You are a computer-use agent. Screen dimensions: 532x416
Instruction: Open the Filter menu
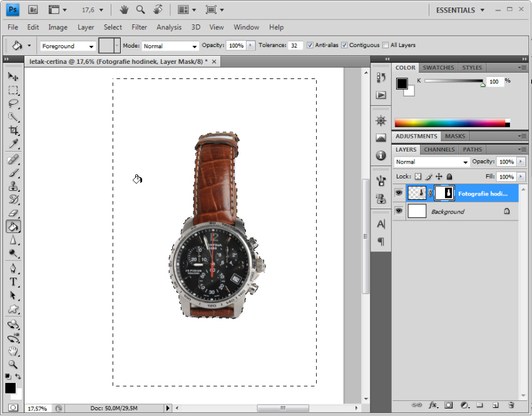[139, 28]
